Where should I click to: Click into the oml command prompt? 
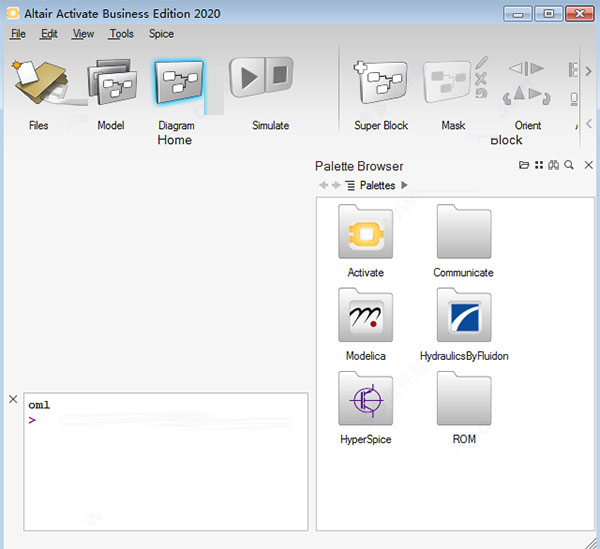click(160, 421)
